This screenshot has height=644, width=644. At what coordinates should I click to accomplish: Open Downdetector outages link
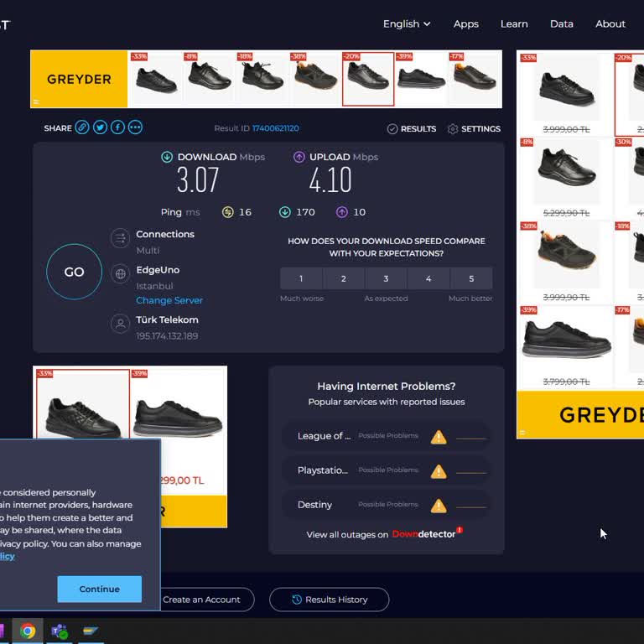click(x=425, y=534)
